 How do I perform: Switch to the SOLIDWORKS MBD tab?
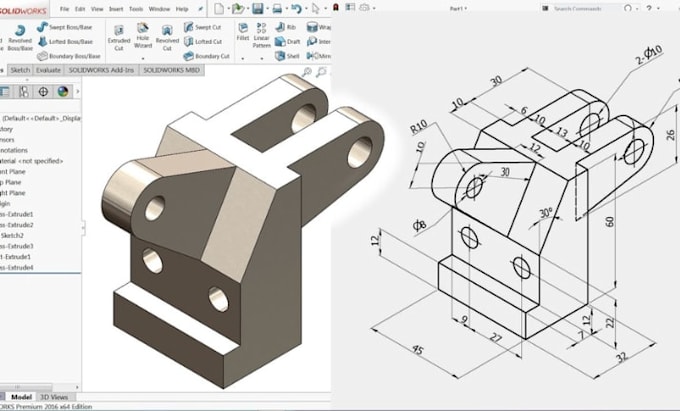coord(171,70)
